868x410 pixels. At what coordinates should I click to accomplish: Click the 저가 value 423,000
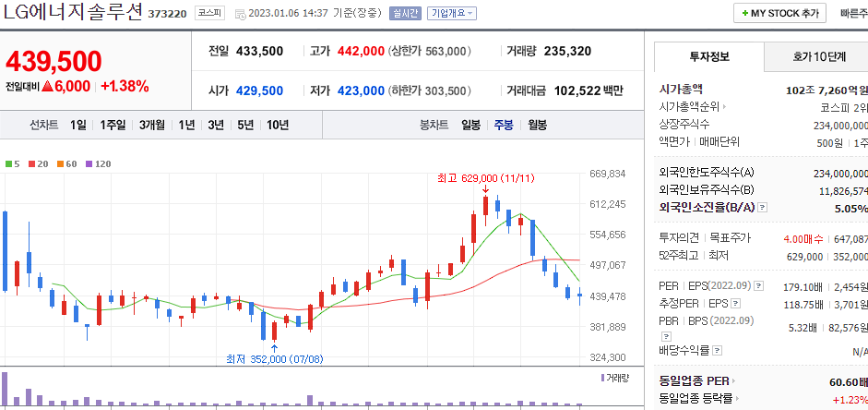pos(361,90)
